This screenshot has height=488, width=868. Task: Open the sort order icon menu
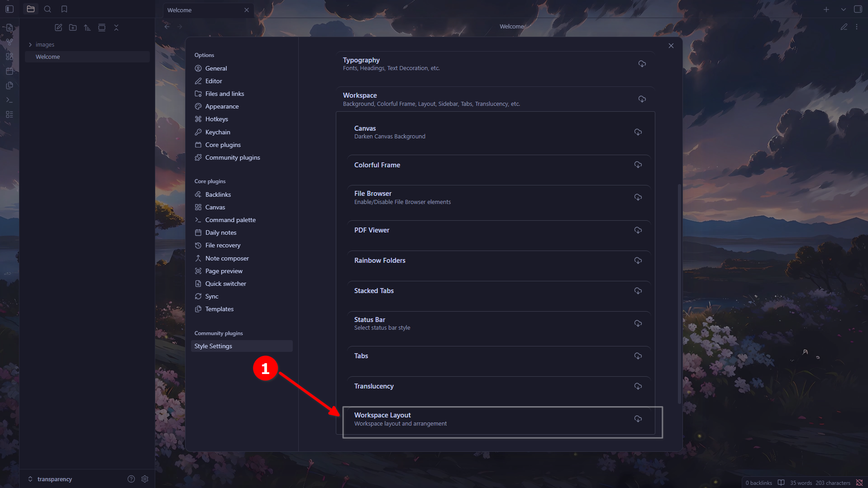(x=87, y=28)
